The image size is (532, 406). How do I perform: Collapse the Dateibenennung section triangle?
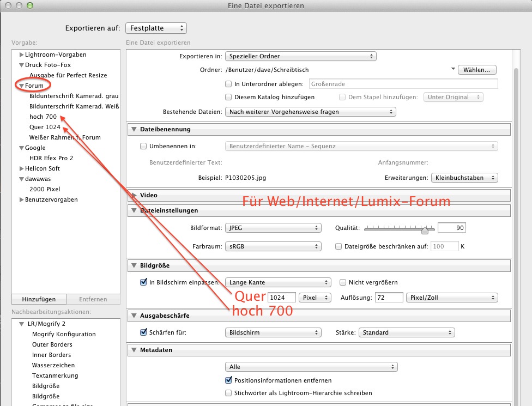click(134, 130)
